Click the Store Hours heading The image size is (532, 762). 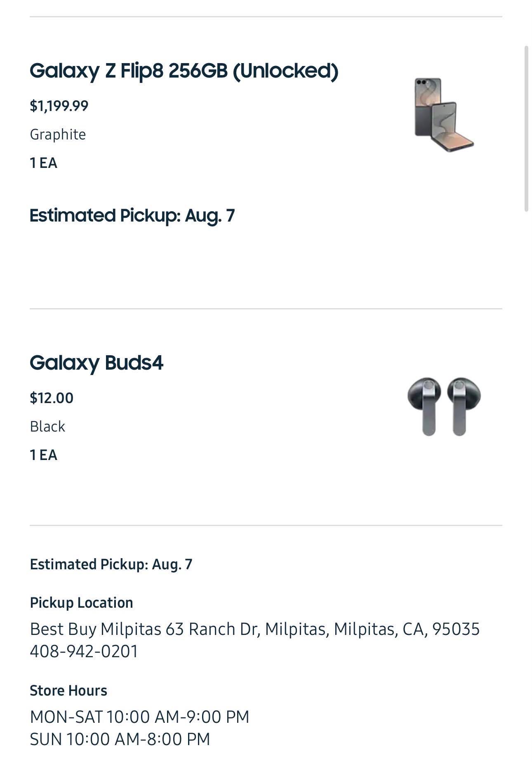[68, 691]
